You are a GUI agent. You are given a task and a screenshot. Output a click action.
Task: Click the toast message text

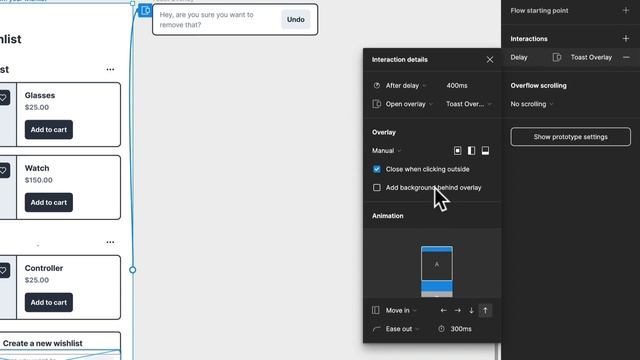(207, 20)
